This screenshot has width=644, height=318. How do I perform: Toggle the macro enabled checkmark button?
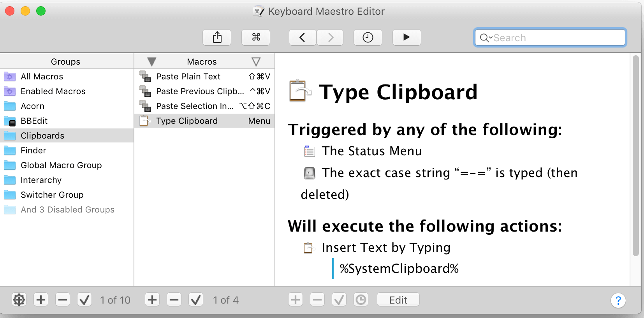(196, 300)
